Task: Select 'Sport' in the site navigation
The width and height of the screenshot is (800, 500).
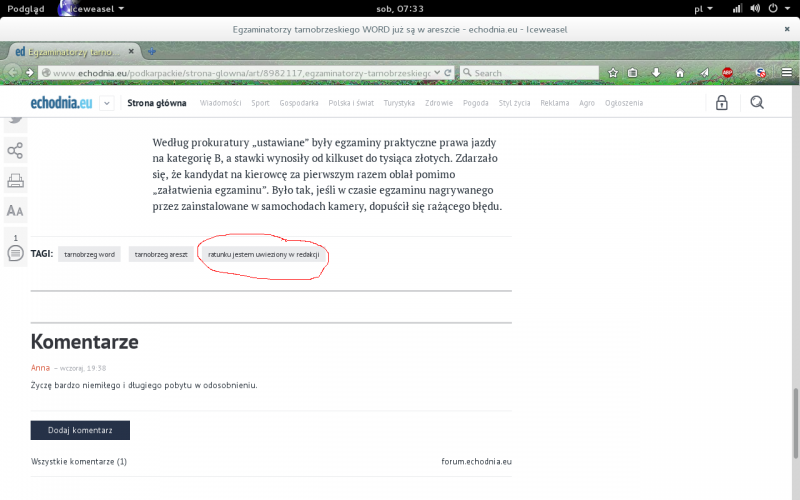Action: click(260, 103)
